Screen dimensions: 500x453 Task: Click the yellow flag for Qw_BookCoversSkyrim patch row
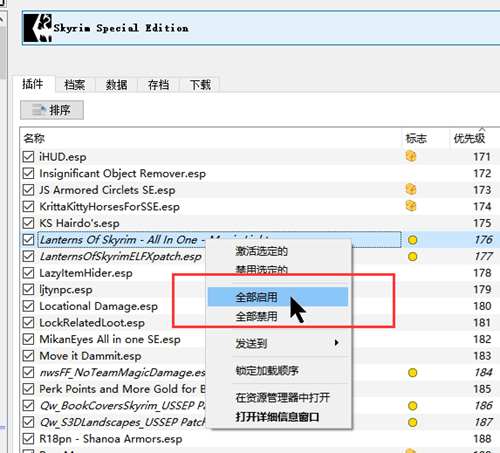pyautogui.click(x=412, y=406)
